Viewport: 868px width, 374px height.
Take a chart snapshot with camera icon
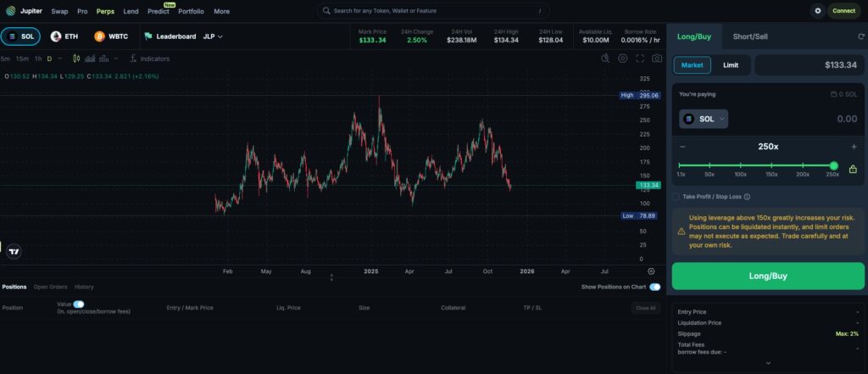click(x=657, y=59)
